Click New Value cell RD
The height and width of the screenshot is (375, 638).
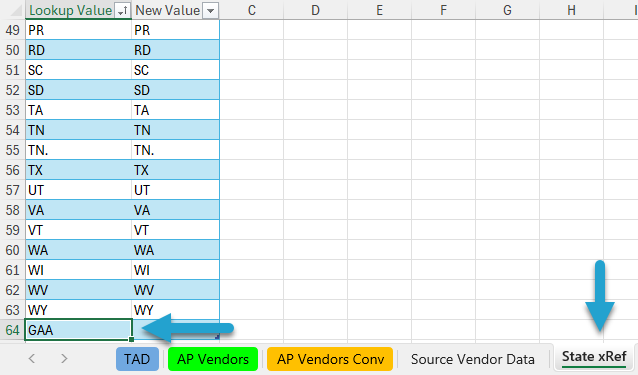coord(175,50)
